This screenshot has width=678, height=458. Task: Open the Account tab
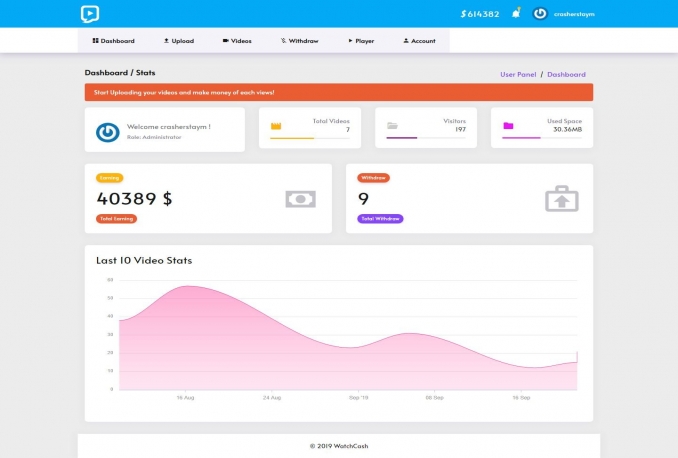(419, 41)
